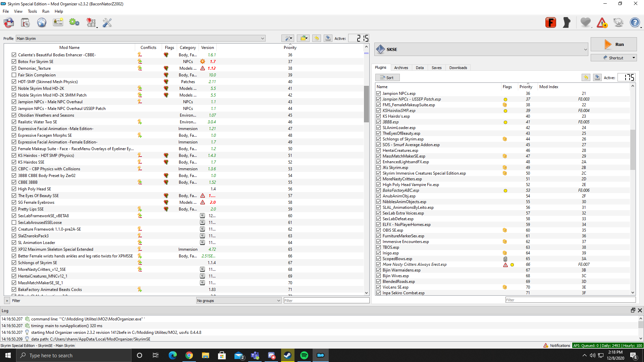Open the problems warning triangle icon
The width and height of the screenshot is (644, 362).
pos(602,22)
